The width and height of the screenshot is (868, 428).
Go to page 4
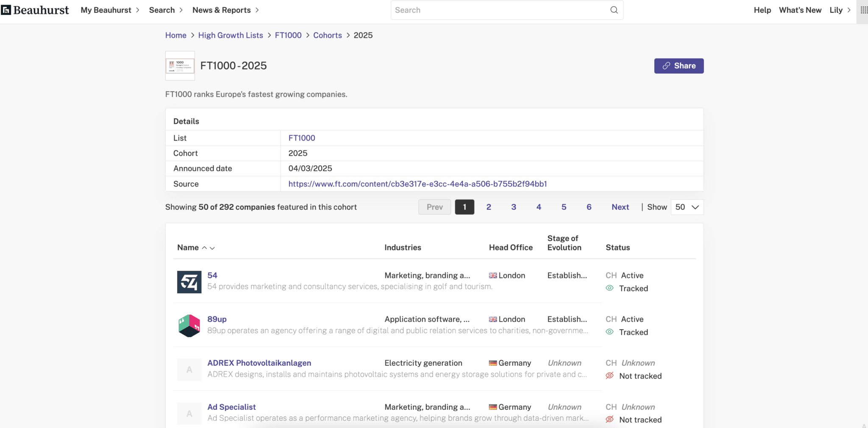point(539,207)
